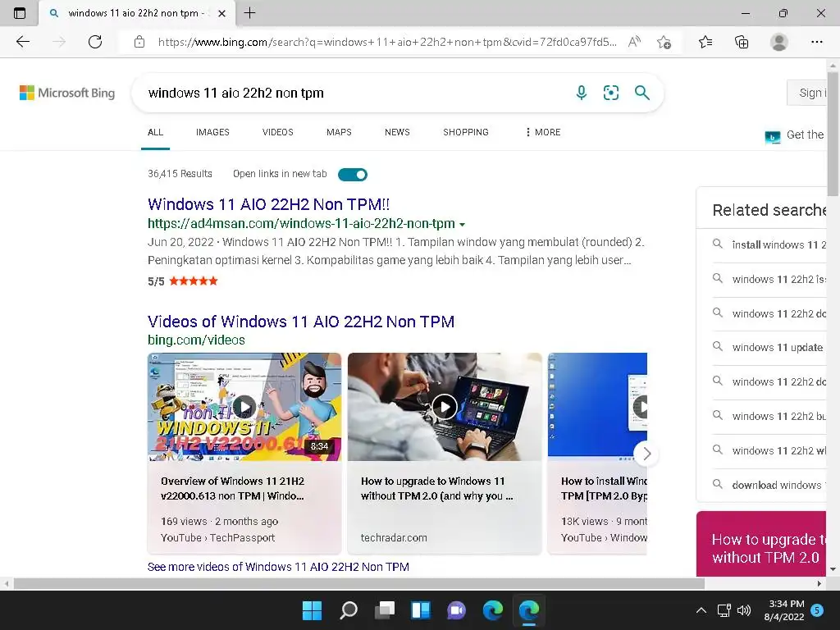Open notification badge showing 5
The image size is (840, 630).
[817, 610]
